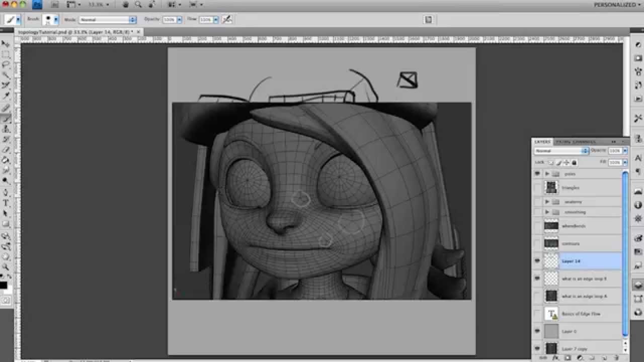
Task: Open the brush Flow slider arrow
Action: pyautogui.click(x=216, y=20)
